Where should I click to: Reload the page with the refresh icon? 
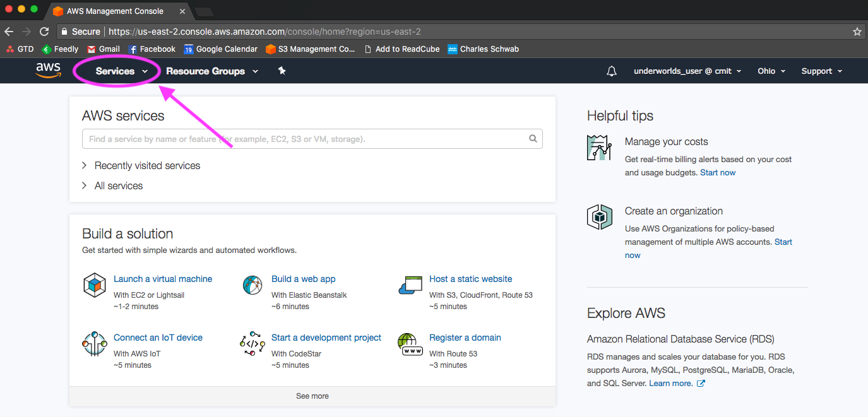point(44,32)
